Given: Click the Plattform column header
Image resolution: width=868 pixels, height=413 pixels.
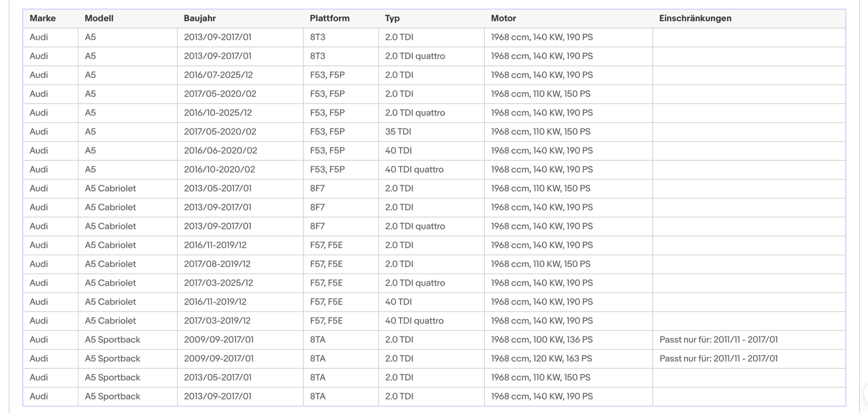Looking at the screenshot, I should click(x=330, y=18).
